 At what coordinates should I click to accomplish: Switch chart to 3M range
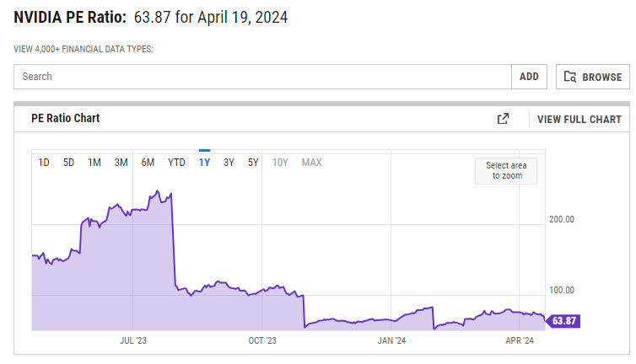121,163
